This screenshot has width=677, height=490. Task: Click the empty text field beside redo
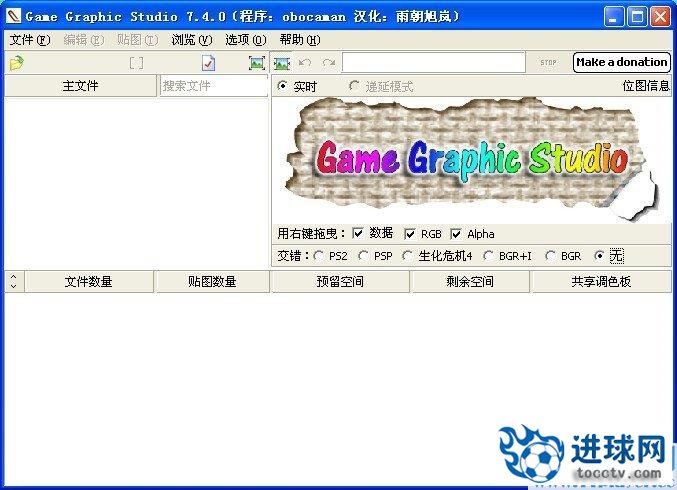point(433,63)
